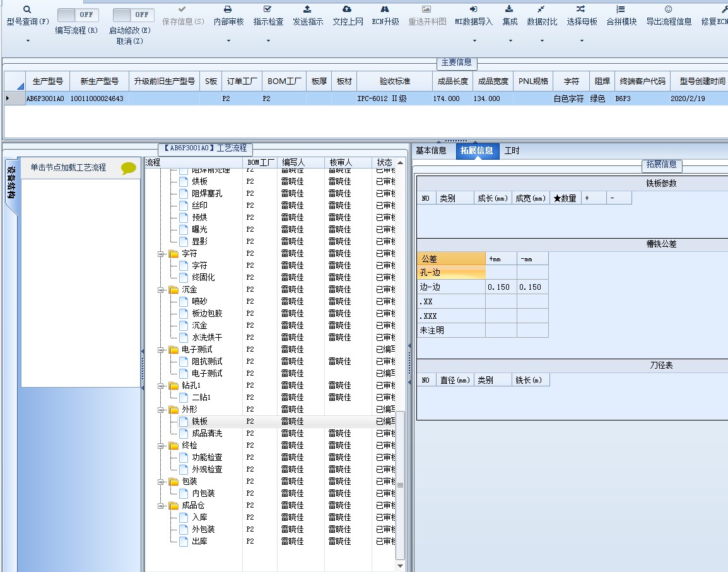Click 发送指示 upload icon
This screenshot has height=572, width=728.
point(307,9)
